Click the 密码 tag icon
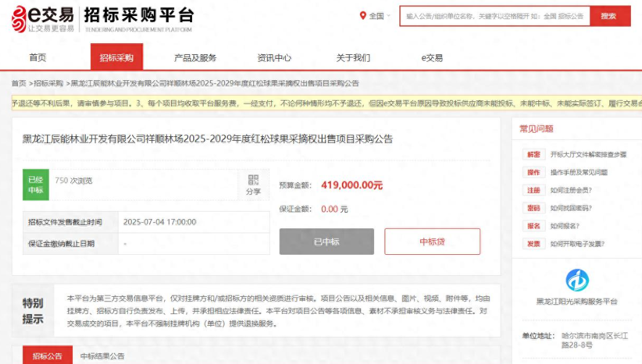Screen dimensions: 642x364 [533, 208]
